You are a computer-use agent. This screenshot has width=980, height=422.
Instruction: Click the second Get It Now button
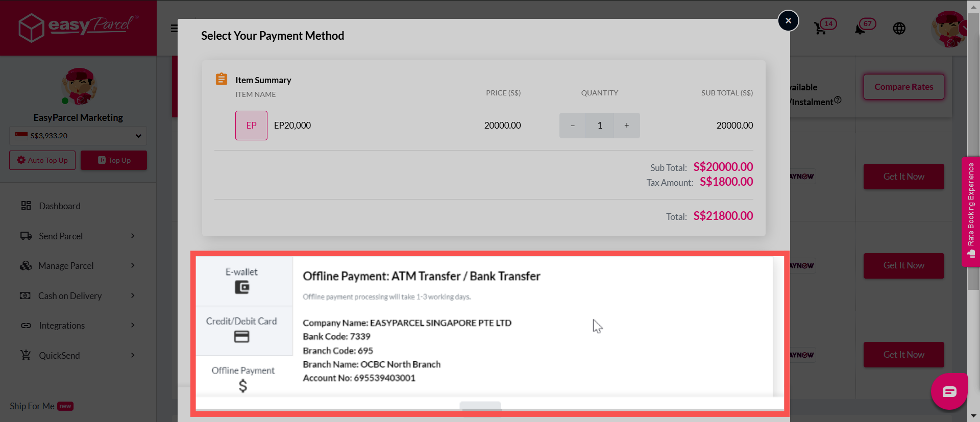(x=903, y=265)
